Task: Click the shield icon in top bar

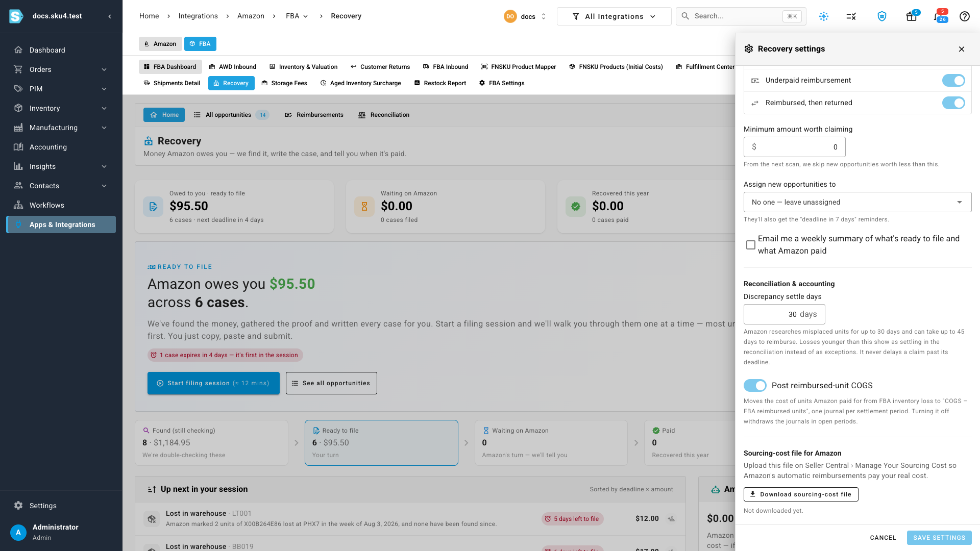Action: 881,16
